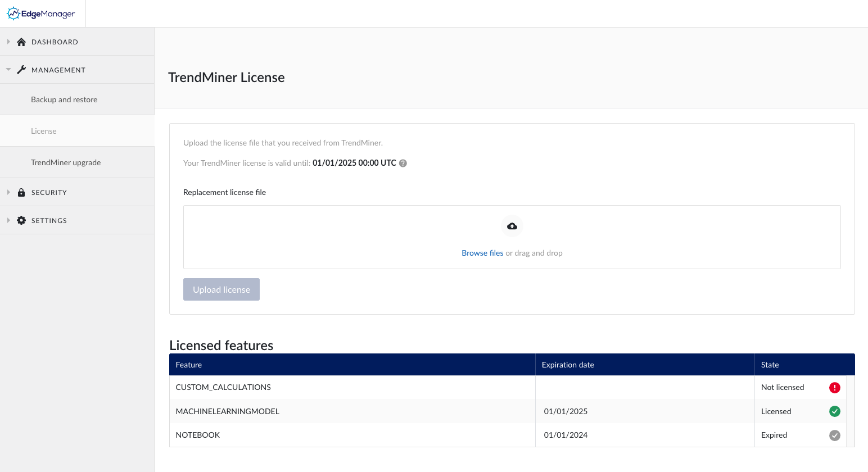The image size is (868, 472).
Task: Select the License menu entry
Action: click(x=43, y=130)
